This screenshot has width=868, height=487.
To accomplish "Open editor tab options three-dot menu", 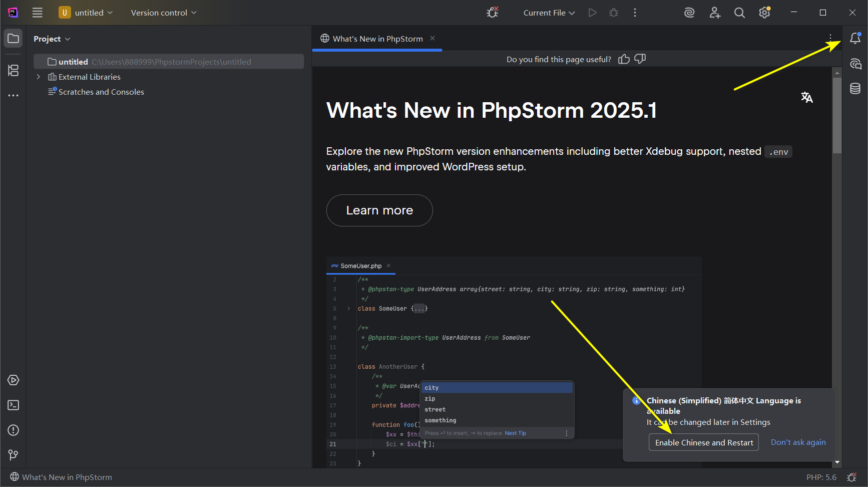I will [830, 38].
